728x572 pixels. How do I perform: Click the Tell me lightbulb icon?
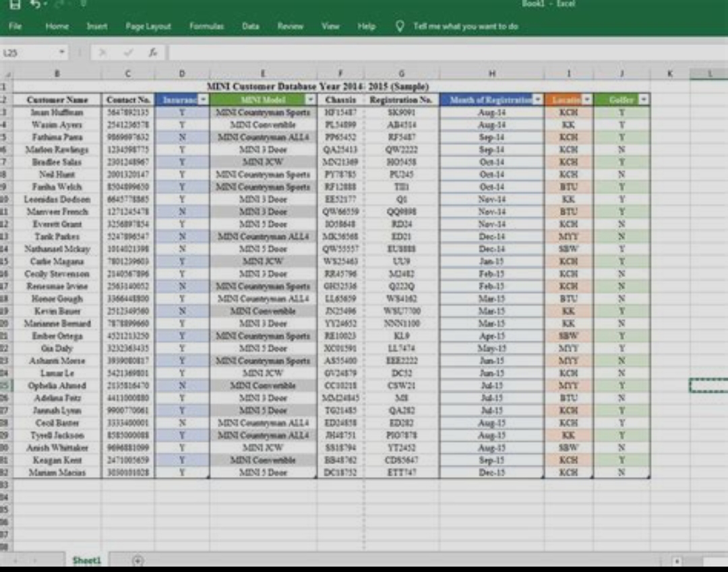point(400,26)
